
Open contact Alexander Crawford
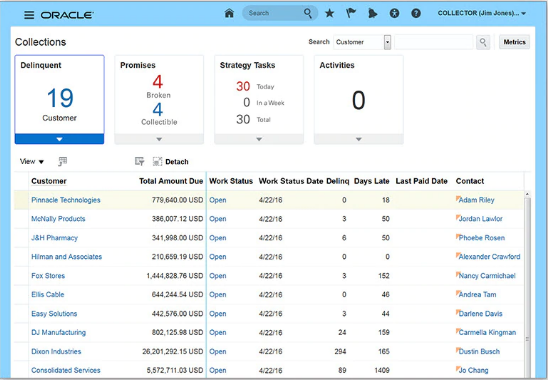click(x=489, y=257)
